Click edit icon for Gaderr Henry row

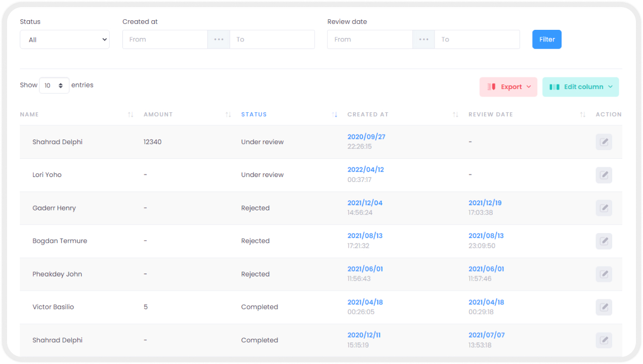tap(604, 208)
